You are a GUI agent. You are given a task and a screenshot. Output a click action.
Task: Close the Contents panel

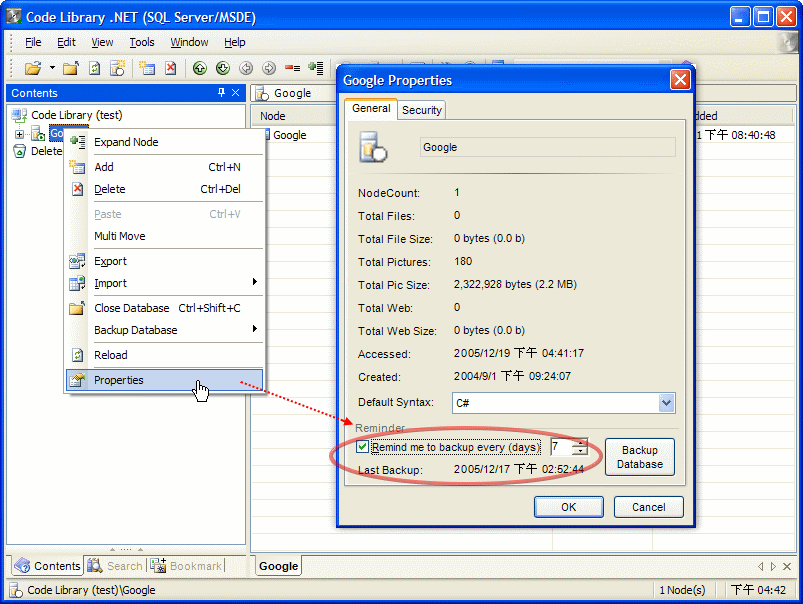[236, 92]
